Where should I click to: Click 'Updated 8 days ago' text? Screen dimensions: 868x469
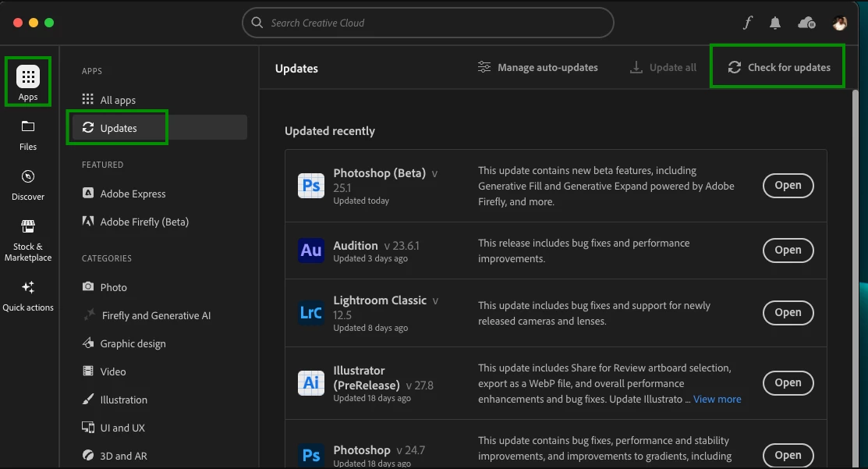pos(370,328)
